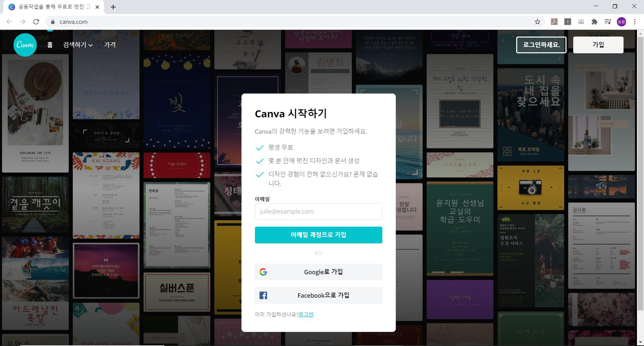Select the 캠핑 template thumbnail
The height and width of the screenshot is (346, 644).
pyautogui.click(x=601, y=187)
